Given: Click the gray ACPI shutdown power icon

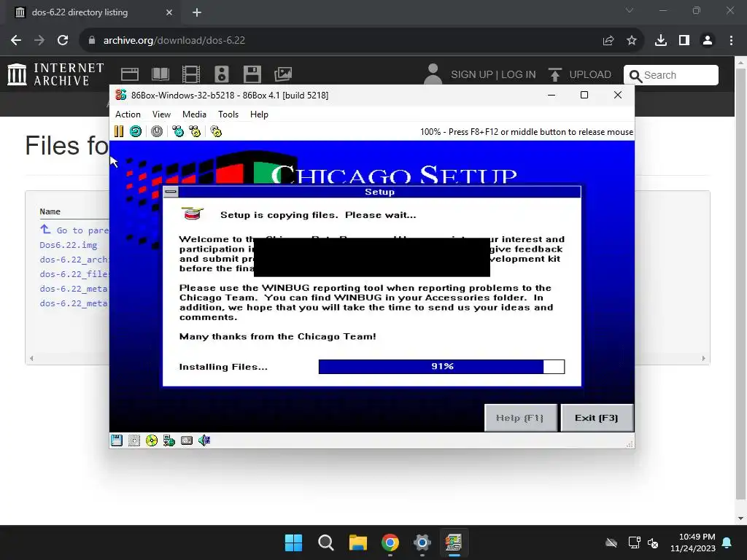Looking at the screenshot, I should click(x=157, y=131).
